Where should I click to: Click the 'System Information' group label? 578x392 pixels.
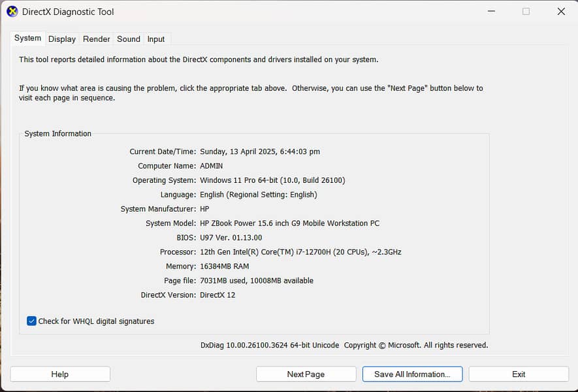point(58,134)
